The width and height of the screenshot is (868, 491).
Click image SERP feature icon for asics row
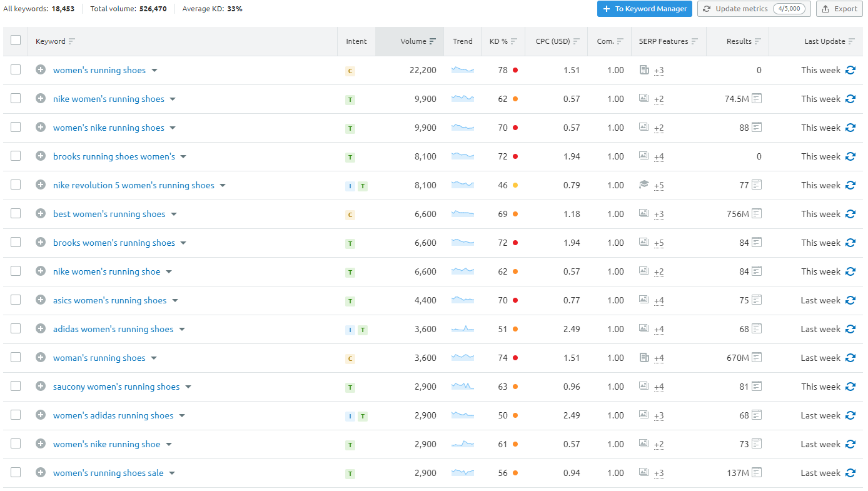(643, 300)
